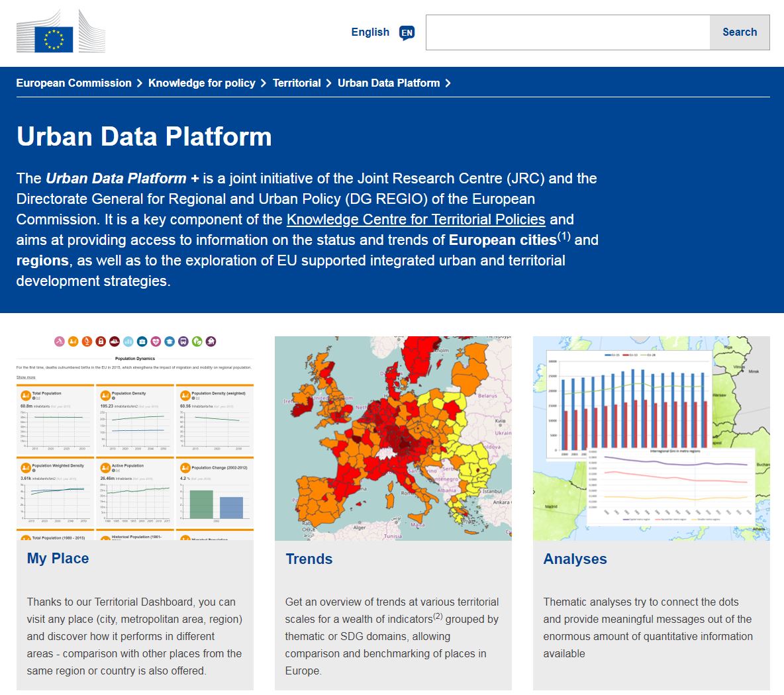Click footnote (1) after European cities
The width and height of the screenshot is (784, 695).
click(564, 236)
